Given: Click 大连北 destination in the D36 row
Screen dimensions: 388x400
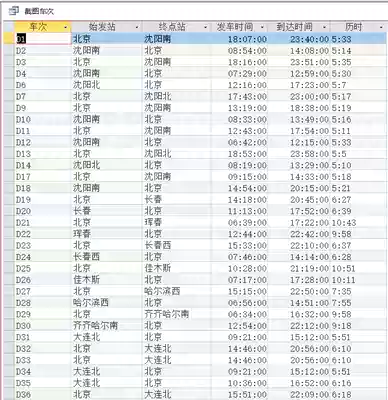Looking at the screenshot, I should pyautogui.click(x=158, y=394).
